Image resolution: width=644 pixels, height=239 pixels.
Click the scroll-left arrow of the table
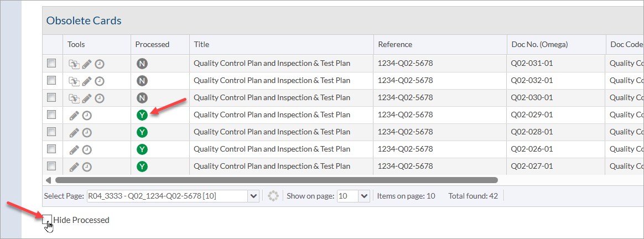48,180
